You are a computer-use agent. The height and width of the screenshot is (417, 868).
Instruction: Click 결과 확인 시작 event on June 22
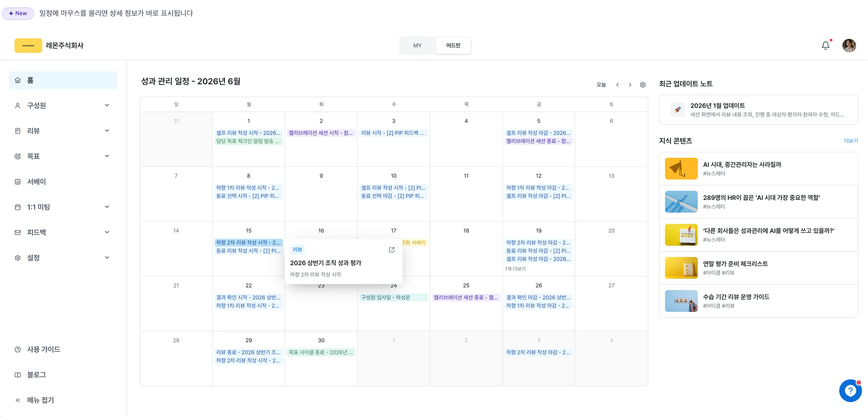point(248,298)
